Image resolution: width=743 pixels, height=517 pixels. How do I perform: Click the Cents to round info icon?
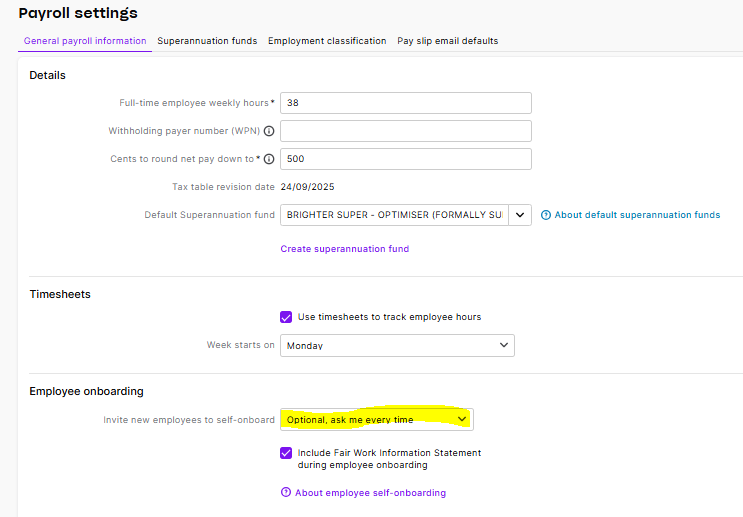tap(269, 159)
